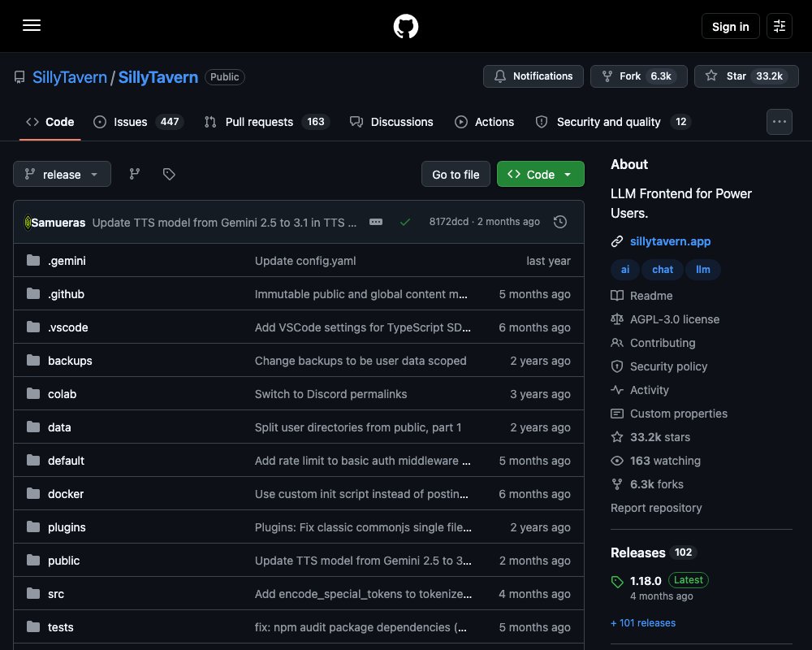
Task: Open the public folder
Action: [x=63, y=561]
